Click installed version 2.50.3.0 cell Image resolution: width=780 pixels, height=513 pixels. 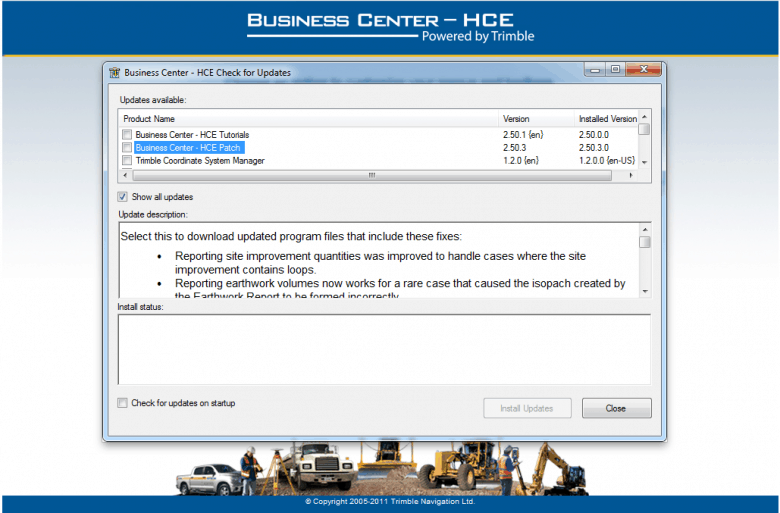(593, 148)
